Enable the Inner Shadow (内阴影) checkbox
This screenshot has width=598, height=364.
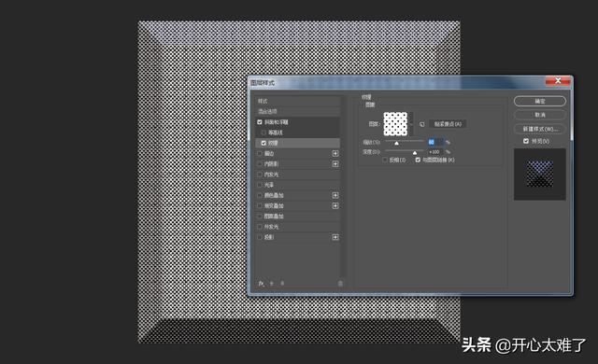click(x=260, y=163)
